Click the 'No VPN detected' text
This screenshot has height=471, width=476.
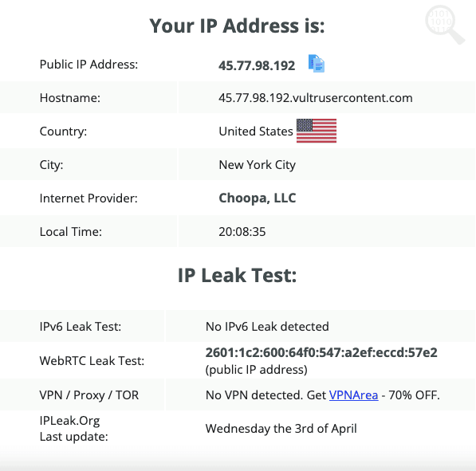254,395
